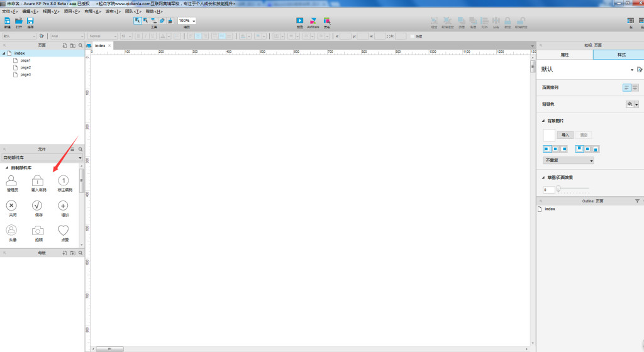The height and width of the screenshot is (352, 644).
Task: Open the 发布 menu
Action: (113, 11)
